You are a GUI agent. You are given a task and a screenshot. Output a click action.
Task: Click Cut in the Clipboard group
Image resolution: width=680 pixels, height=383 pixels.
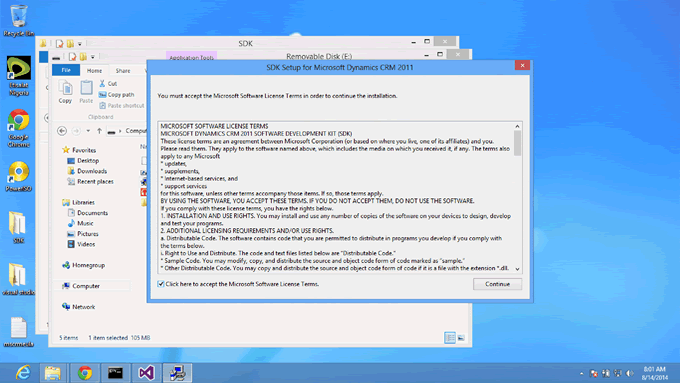[108, 83]
